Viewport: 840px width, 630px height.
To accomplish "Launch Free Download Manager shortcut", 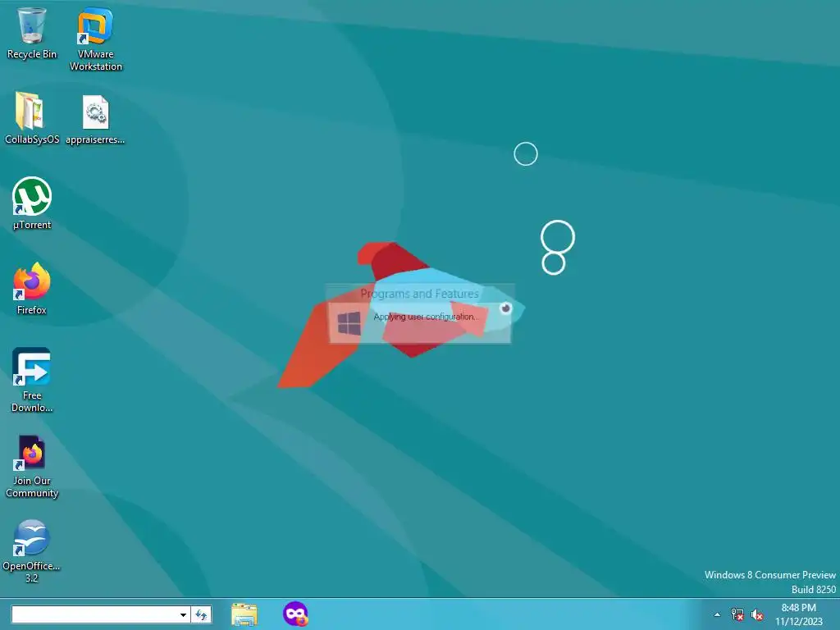I will pyautogui.click(x=32, y=380).
